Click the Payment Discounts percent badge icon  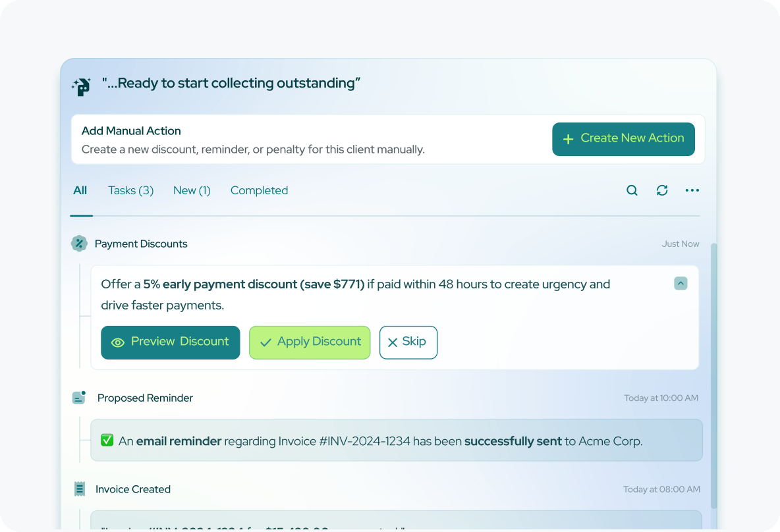(79, 244)
